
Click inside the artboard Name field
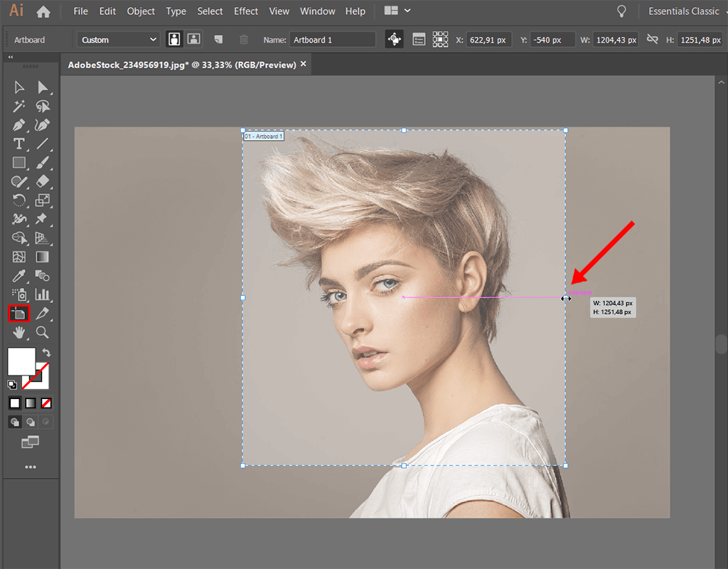(x=333, y=39)
